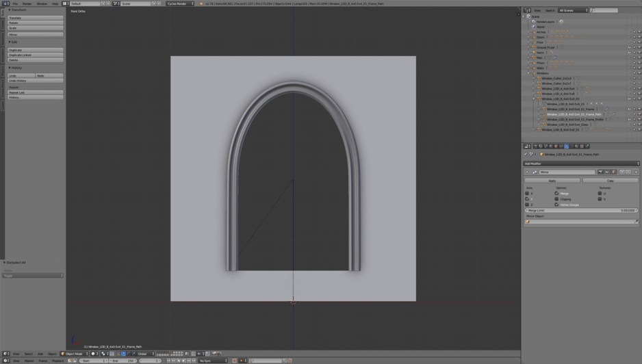Viewport: 642px width, 364px height.
Task: Click the outliner editor type icon
Action: 527,10
